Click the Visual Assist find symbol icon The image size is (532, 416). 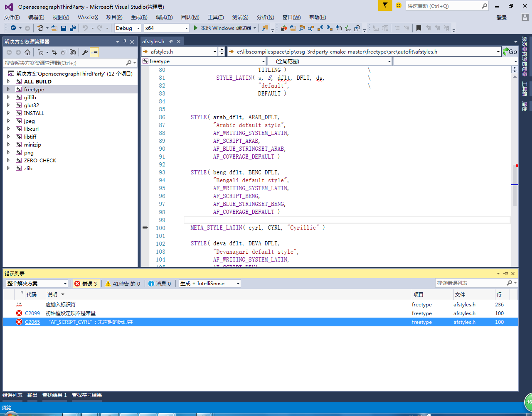(302, 28)
